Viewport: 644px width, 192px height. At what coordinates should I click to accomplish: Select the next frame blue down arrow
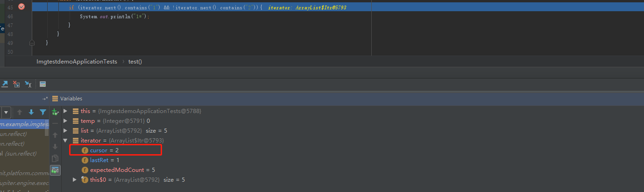tap(31, 112)
